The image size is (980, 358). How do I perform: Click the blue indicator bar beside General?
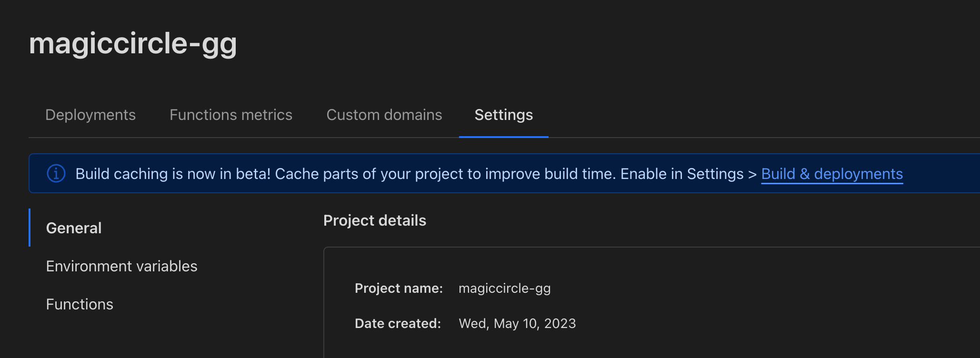tap(30, 228)
